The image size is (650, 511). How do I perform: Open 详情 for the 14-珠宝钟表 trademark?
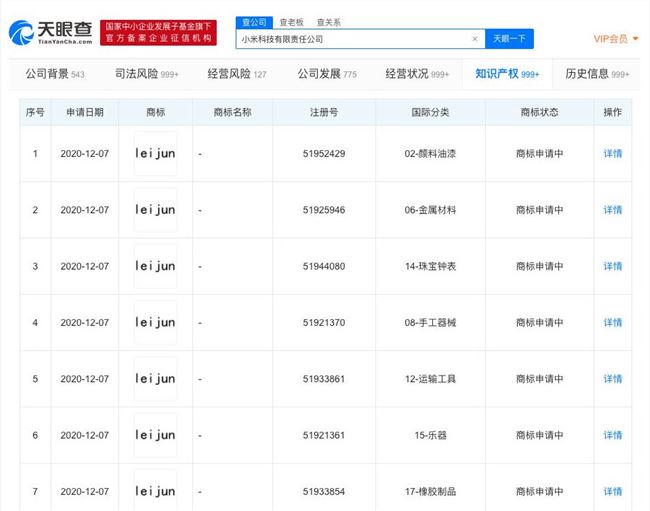pos(613,266)
